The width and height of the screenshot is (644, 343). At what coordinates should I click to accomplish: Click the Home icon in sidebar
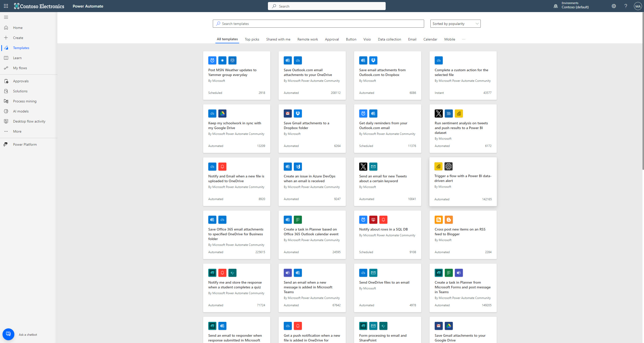[x=6, y=28]
